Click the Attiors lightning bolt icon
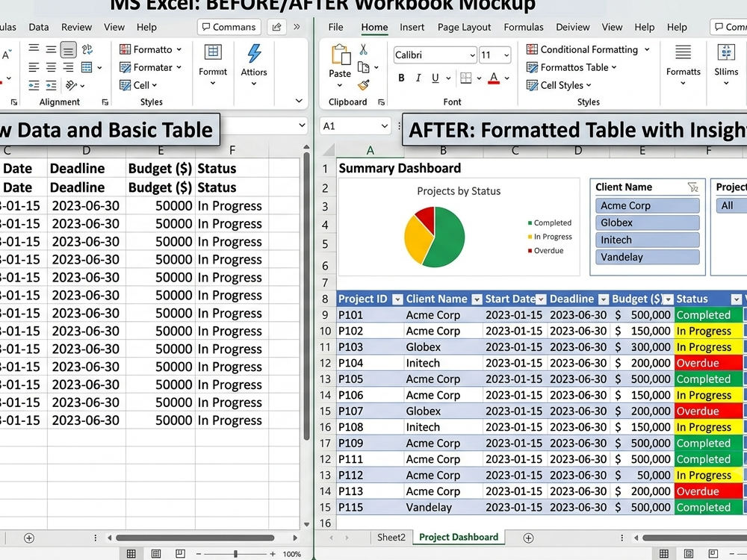Viewport: 747px width, 560px height. (x=254, y=53)
